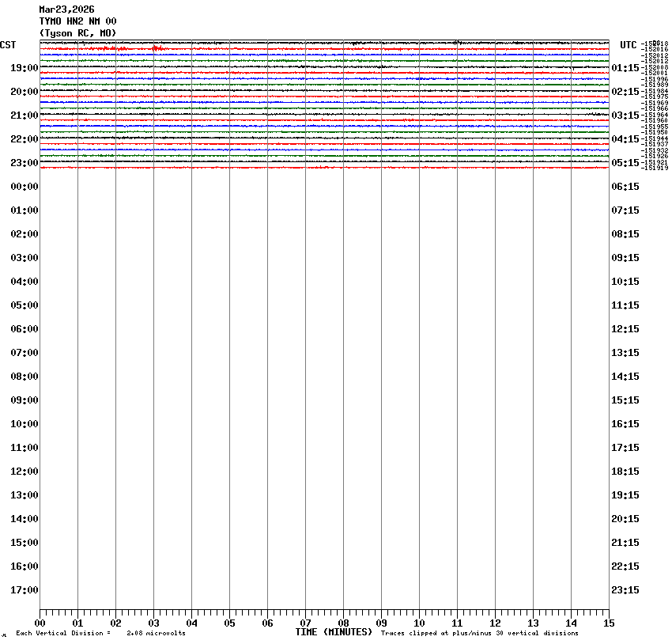The height and width of the screenshot is (644, 672).
Task: Select the 12:15 UTC time label
Action: 625,329
